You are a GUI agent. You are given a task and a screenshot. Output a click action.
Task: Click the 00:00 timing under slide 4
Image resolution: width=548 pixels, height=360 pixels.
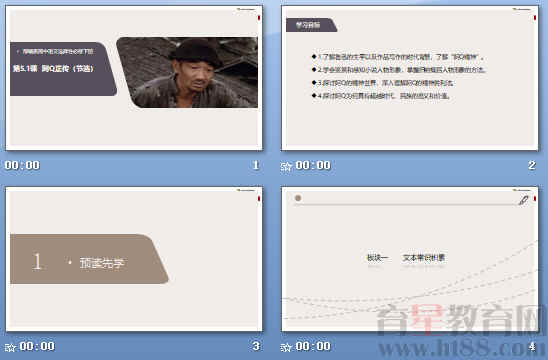313,346
